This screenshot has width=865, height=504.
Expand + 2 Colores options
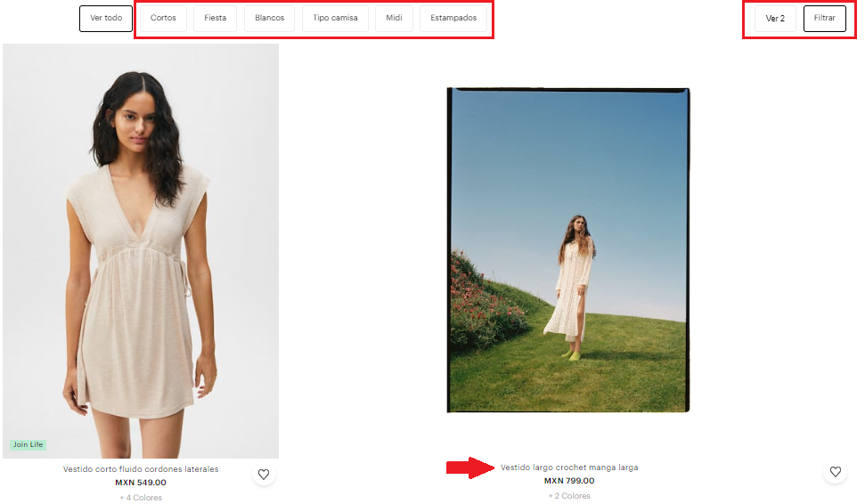coord(569,496)
